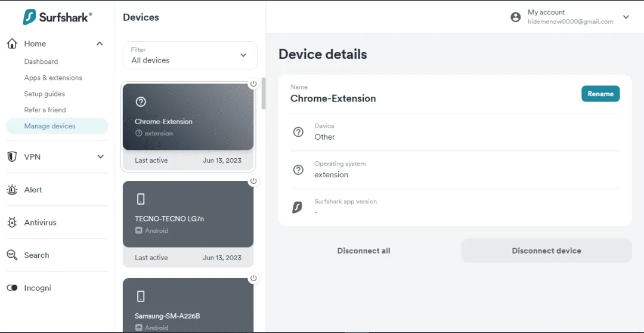Click the Incogni toggle icon
Image resolution: width=644 pixels, height=333 pixels.
tap(13, 288)
